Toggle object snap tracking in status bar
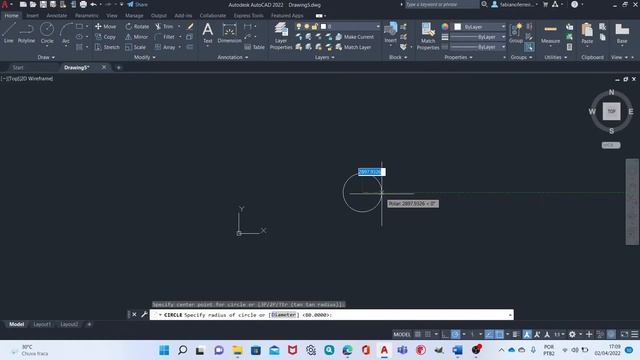This screenshot has width=640, height=360. 489,334
